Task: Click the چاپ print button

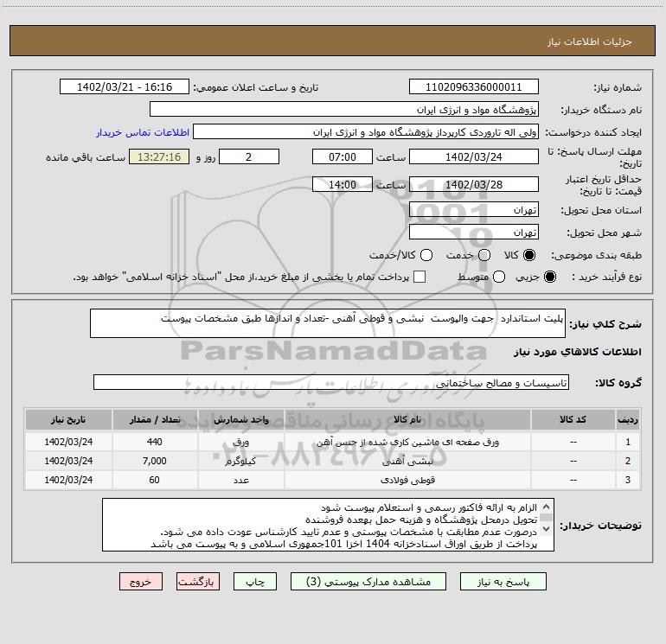Action: coord(255,582)
